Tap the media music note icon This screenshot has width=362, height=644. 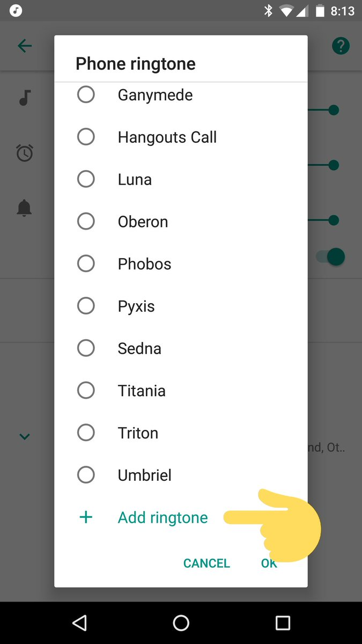pos(25,98)
